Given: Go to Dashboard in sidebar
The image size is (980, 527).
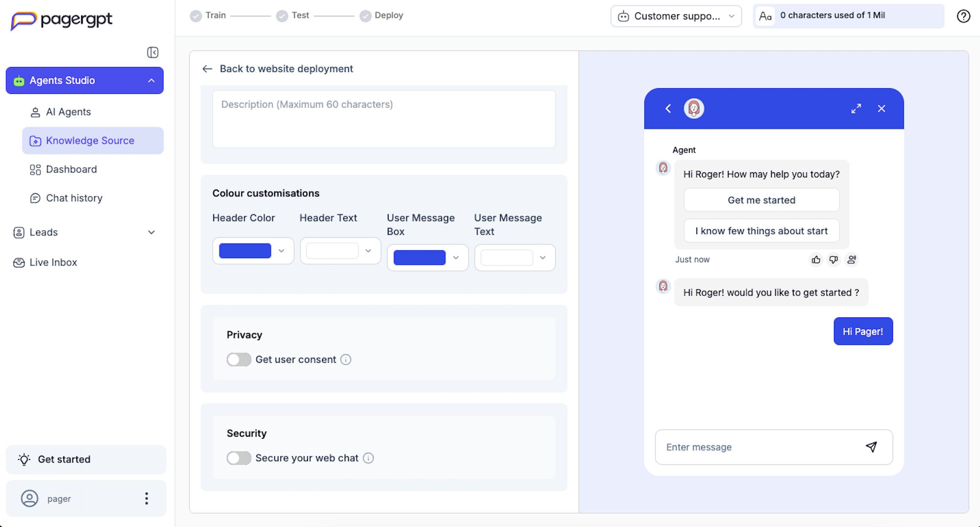Looking at the screenshot, I should 71,169.
